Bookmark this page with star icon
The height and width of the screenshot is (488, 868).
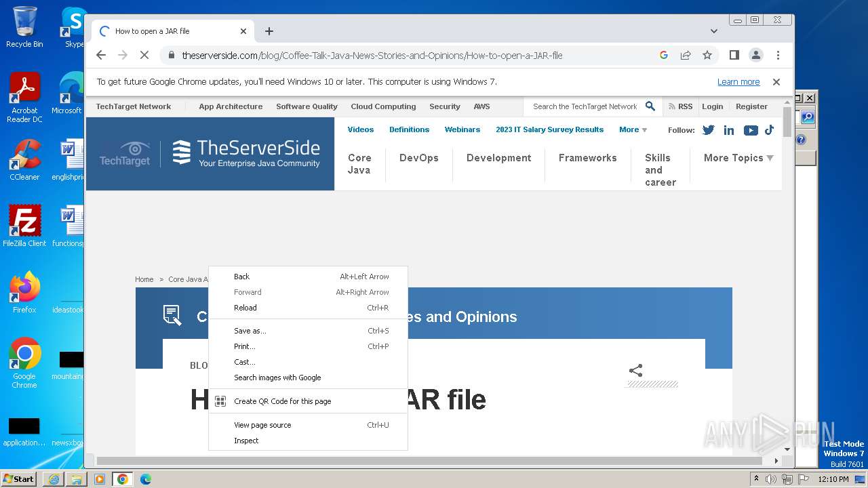707,56
